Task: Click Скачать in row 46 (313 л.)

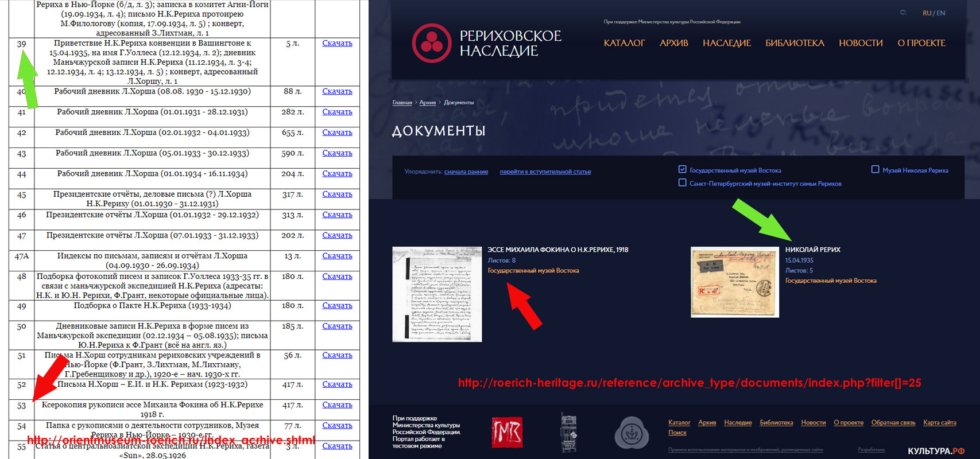Action: tap(337, 215)
